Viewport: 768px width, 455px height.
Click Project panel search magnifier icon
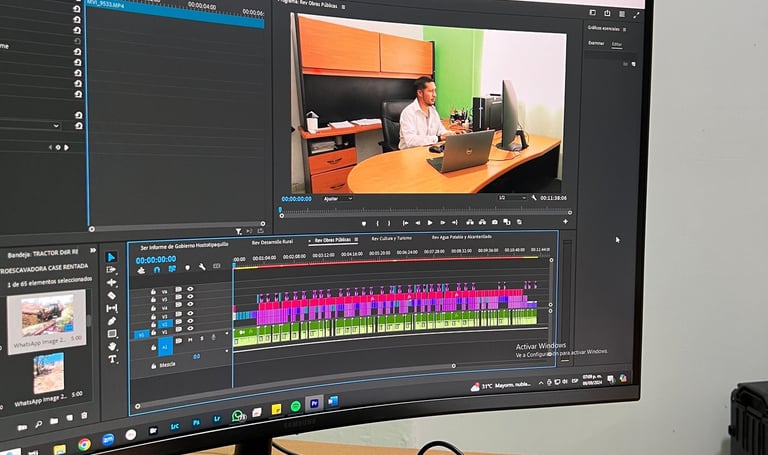point(38,424)
